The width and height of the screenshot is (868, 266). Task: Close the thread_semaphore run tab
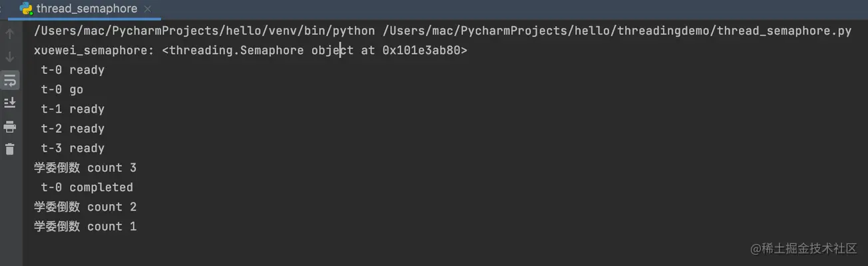[147, 9]
